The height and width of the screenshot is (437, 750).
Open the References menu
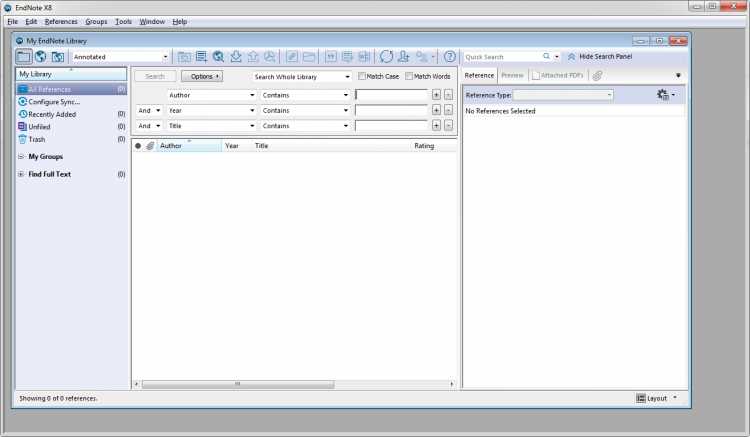(61, 22)
